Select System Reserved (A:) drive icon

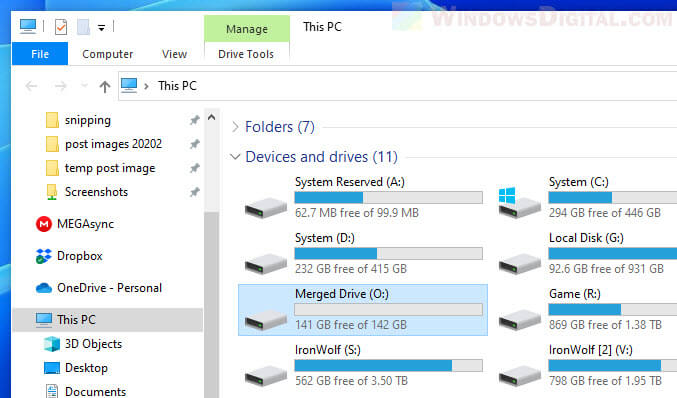click(266, 207)
